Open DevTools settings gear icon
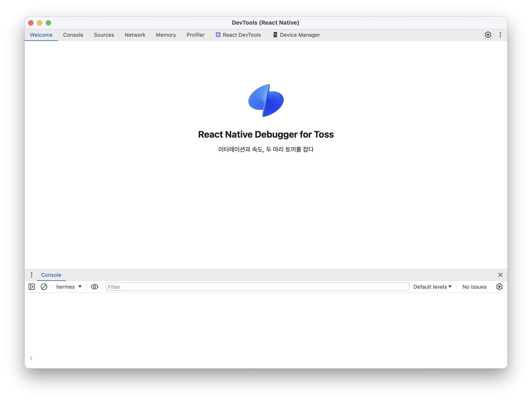 click(x=488, y=35)
